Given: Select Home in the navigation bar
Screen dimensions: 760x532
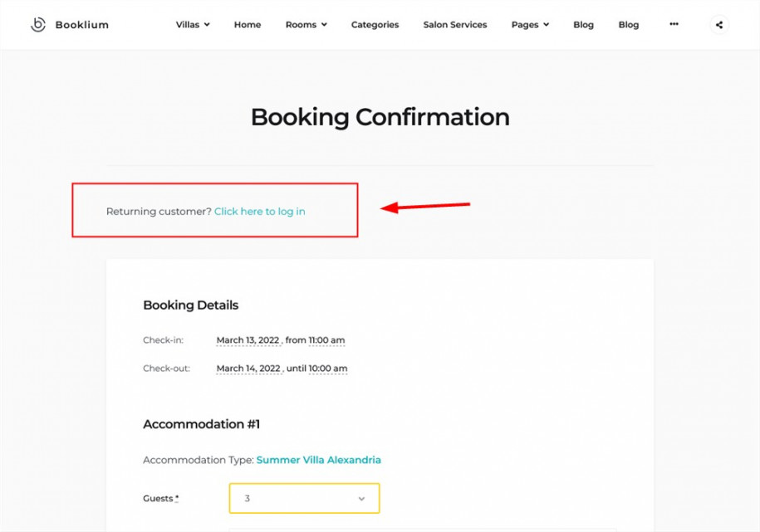Looking at the screenshot, I should (247, 24).
